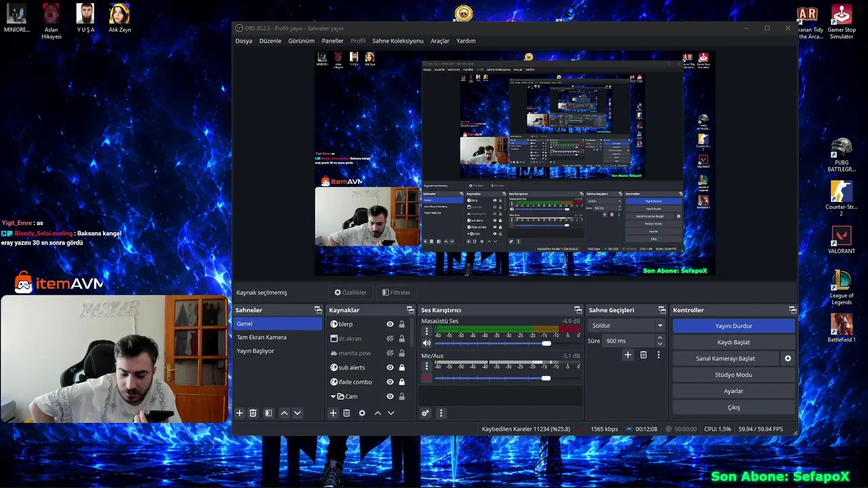This screenshot has width=868, height=488.
Task: Add a new scene with plus icon in Sahneler
Action: tap(239, 413)
